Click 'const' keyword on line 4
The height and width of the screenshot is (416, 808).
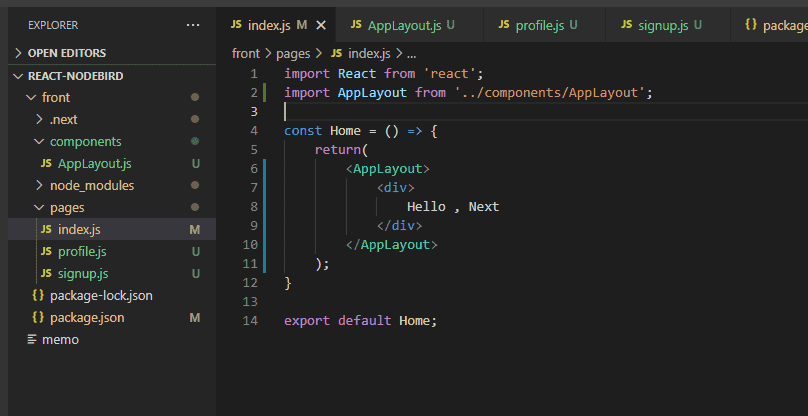click(x=303, y=131)
